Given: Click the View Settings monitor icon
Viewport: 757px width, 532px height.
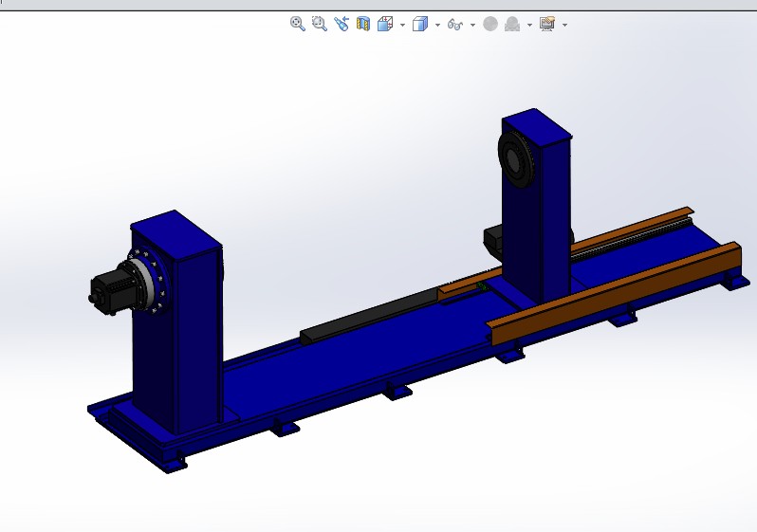Looking at the screenshot, I should point(547,24).
